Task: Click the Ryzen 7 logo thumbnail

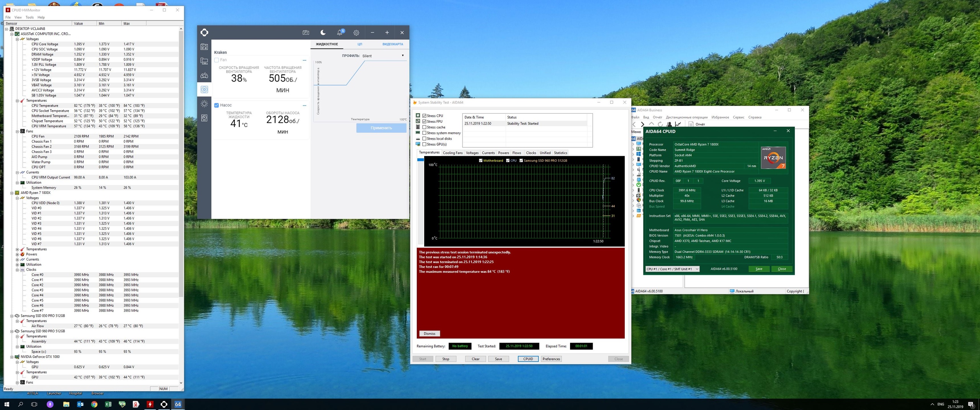Action: pyautogui.click(x=773, y=158)
